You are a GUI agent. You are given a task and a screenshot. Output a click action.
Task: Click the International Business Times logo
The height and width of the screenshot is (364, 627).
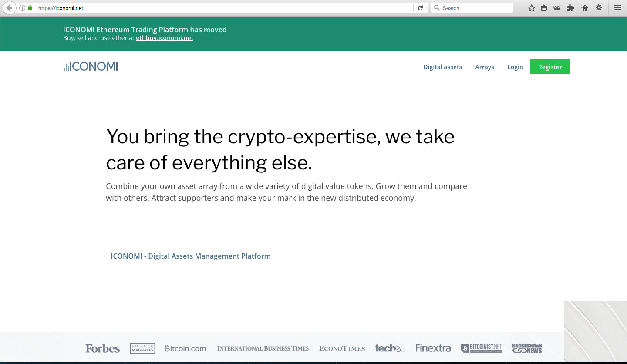[263, 348]
